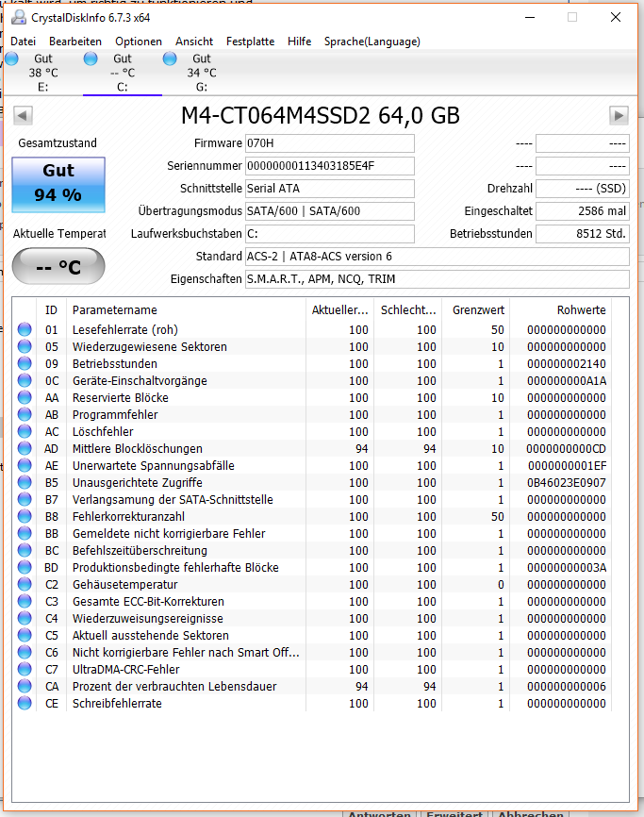Image resolution: width=644 pixels, height=817 pixels.
Task: Click status orb of Geräte-Einschaltvorgänge row
Action: tap(25, 380)
